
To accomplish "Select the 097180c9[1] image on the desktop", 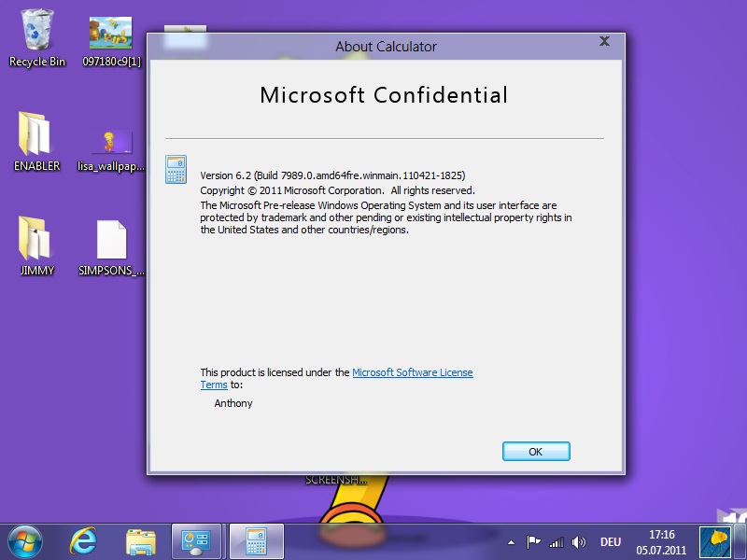I will [x=111, y=42].
